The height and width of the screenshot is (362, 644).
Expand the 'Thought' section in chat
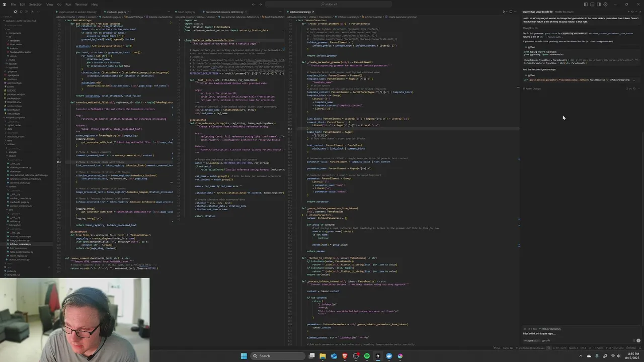(x=530, y=28)
